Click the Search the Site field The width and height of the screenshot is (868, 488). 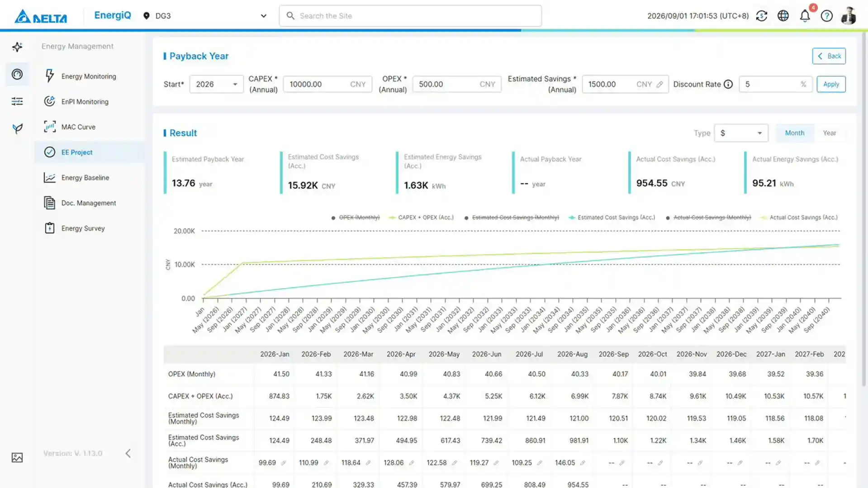[x=410, y=16]
